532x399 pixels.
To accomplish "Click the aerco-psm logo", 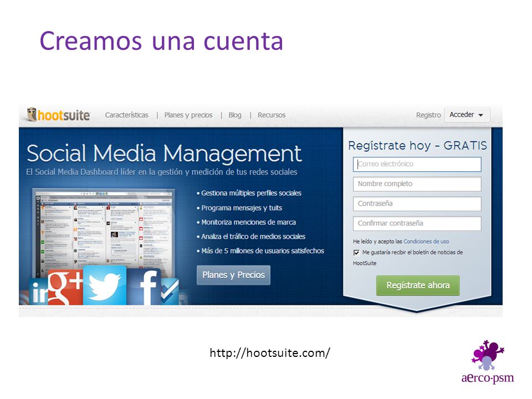I will coord(487,362).
